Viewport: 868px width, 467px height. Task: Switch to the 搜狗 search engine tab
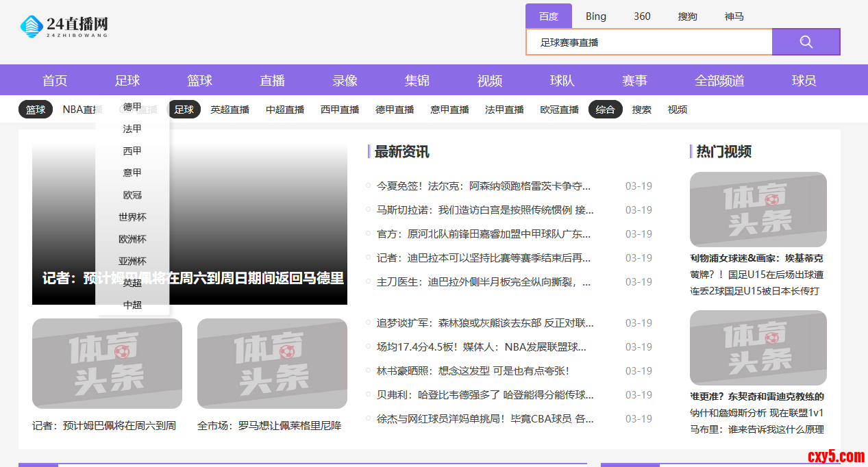[687, 16]
